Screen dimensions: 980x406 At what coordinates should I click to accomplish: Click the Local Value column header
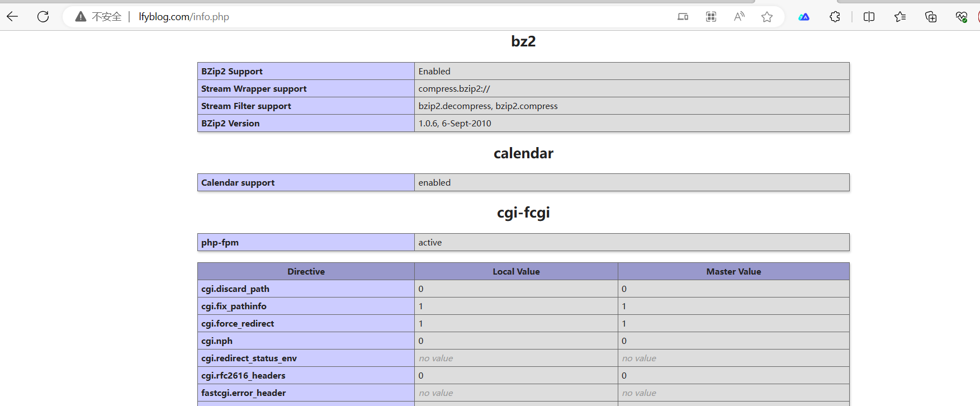pyautogui.click(x=516, y=271)
